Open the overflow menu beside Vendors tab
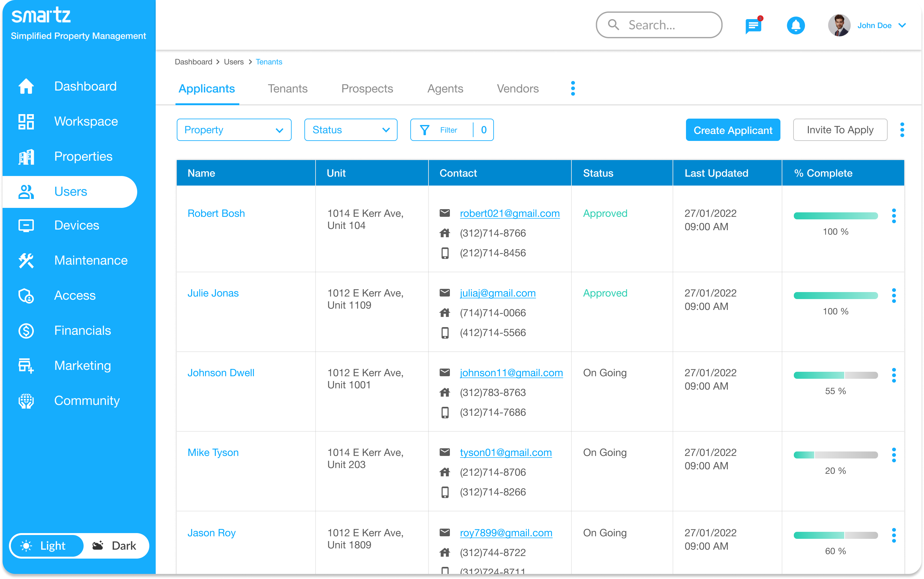This screenshot has width=924, height=579. click(573, 88)
